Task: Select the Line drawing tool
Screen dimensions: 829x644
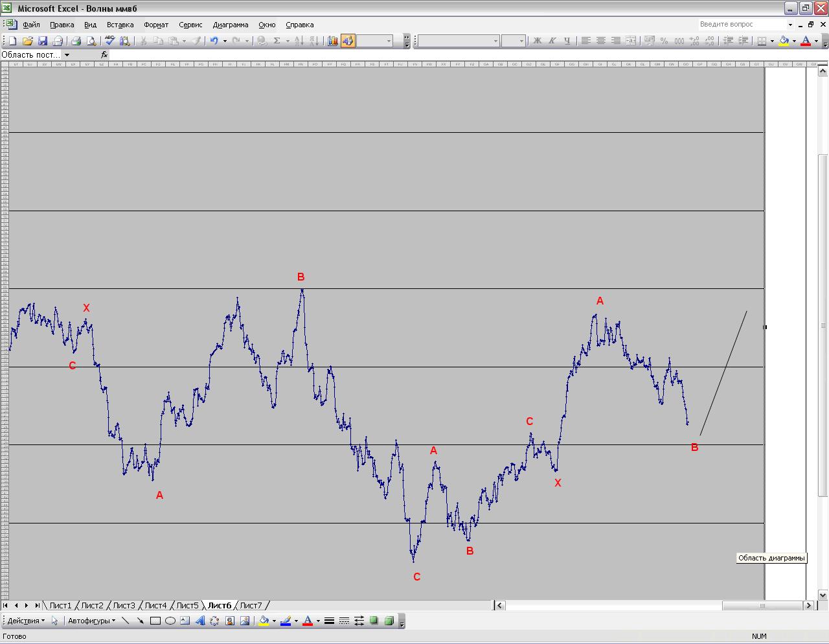Action: tap(125, 621)
